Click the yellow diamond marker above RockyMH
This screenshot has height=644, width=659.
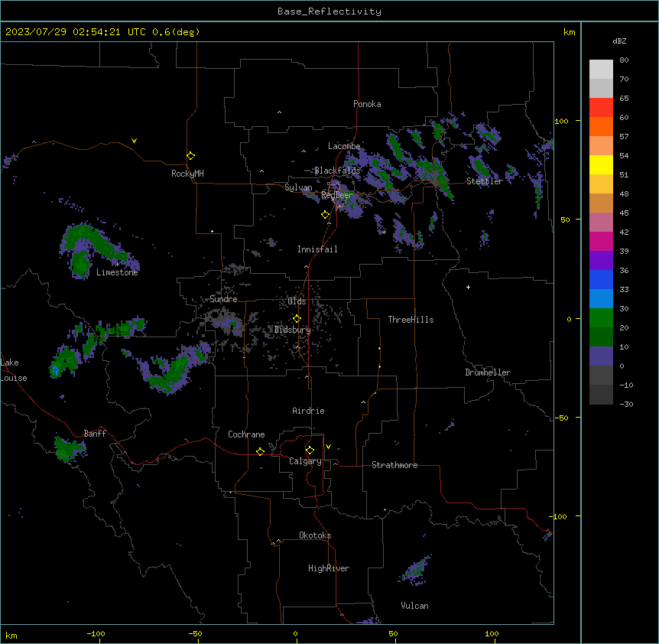pos(190,156)
